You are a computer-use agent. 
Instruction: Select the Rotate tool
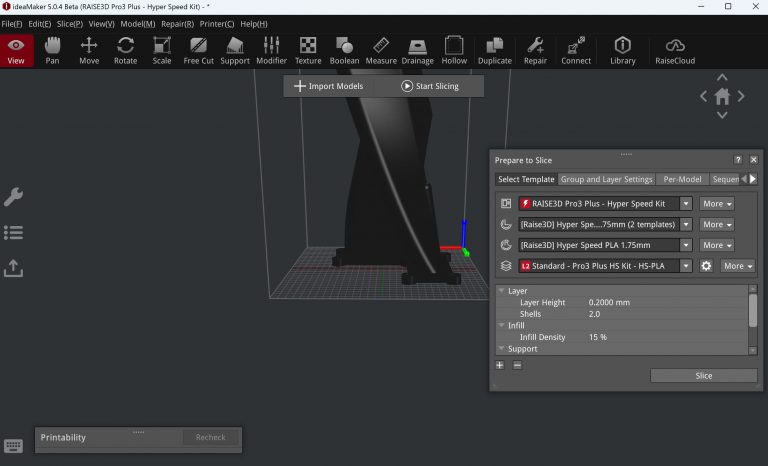point(125,50)
